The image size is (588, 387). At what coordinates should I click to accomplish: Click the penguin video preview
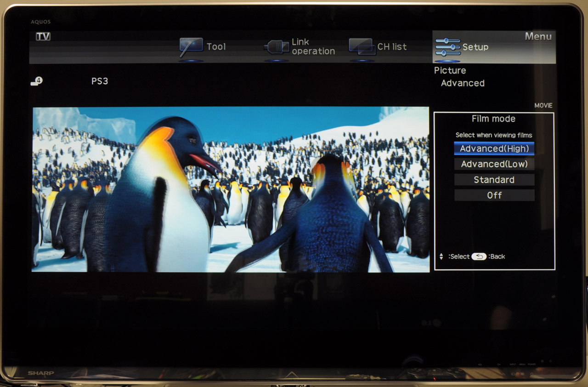pyautogui.click(x=231, y=189)
